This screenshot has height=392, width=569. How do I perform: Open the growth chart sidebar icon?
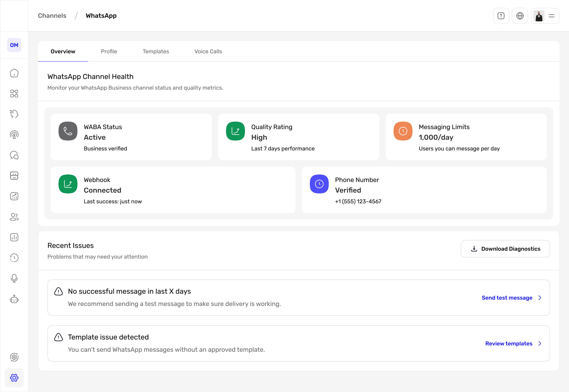coord(14,196)
